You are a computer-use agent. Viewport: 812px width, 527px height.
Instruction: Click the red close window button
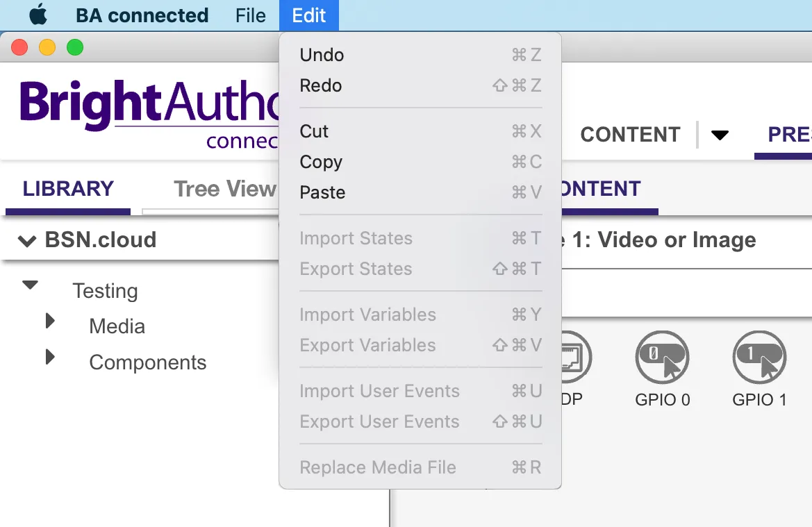[19, 47]
